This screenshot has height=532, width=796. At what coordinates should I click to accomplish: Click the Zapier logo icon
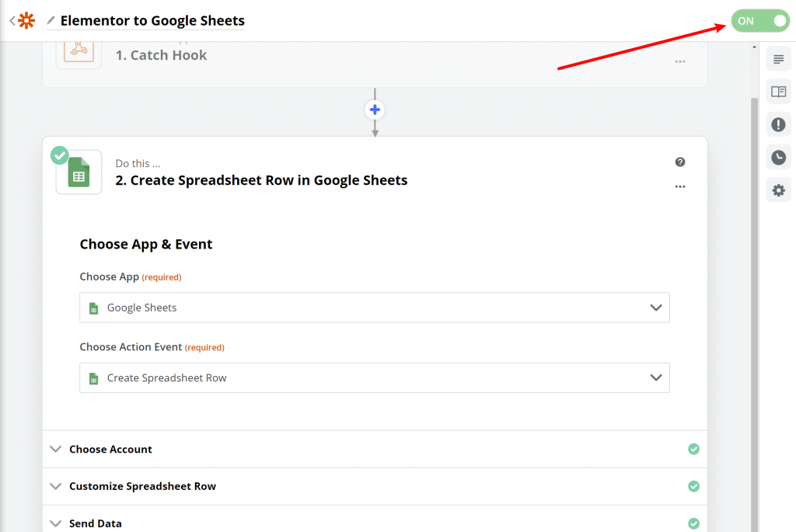pos(26,20)
